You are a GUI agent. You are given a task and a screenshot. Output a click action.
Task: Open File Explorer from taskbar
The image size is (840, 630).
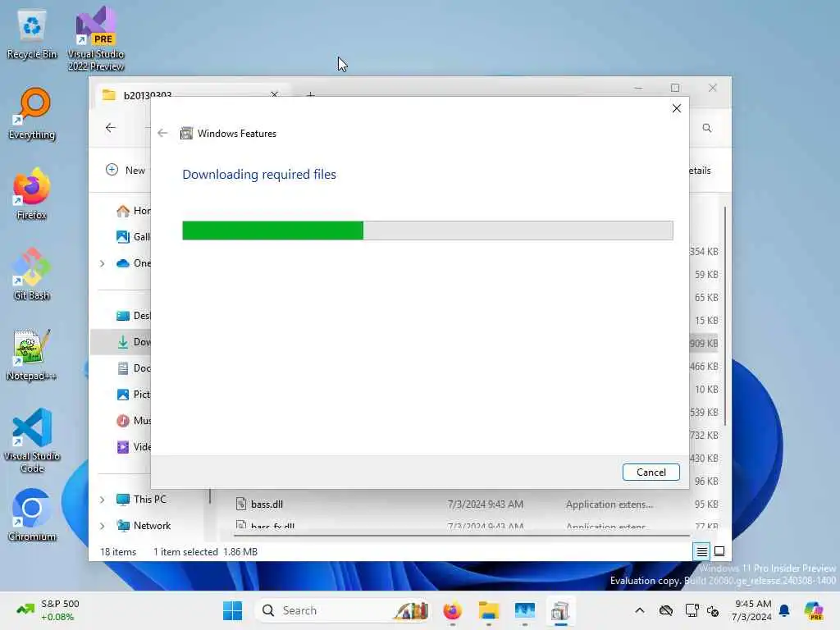coord(489,610)
